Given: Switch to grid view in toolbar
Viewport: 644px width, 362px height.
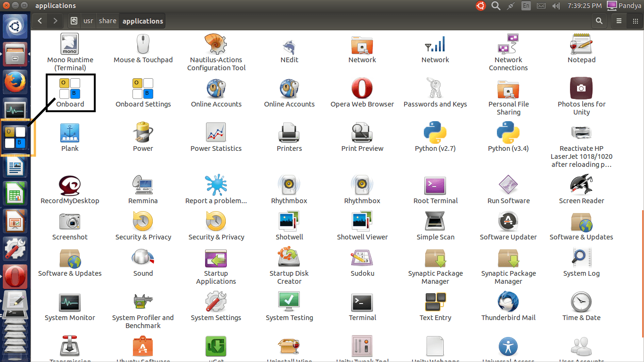Looking at the screenshot, I should pyautogui.click(x=635, y=21).
